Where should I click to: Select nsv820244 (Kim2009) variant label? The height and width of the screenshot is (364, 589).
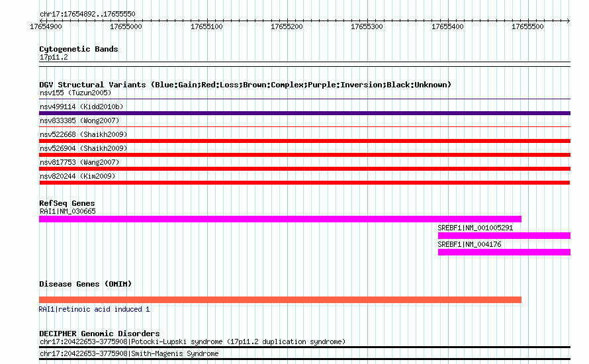coord(77,176)
